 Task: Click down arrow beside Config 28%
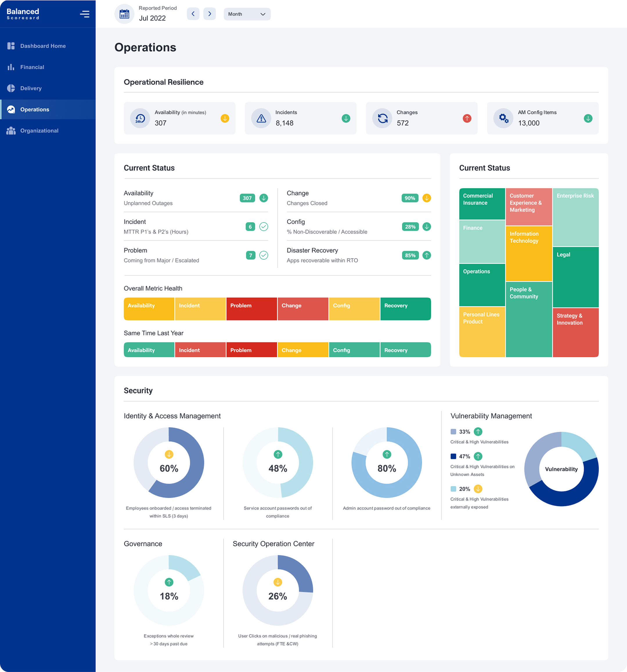[427, 227]
